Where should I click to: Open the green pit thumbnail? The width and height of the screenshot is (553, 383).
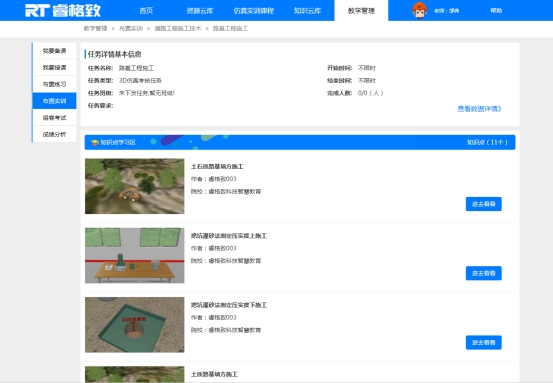(134, 324)
